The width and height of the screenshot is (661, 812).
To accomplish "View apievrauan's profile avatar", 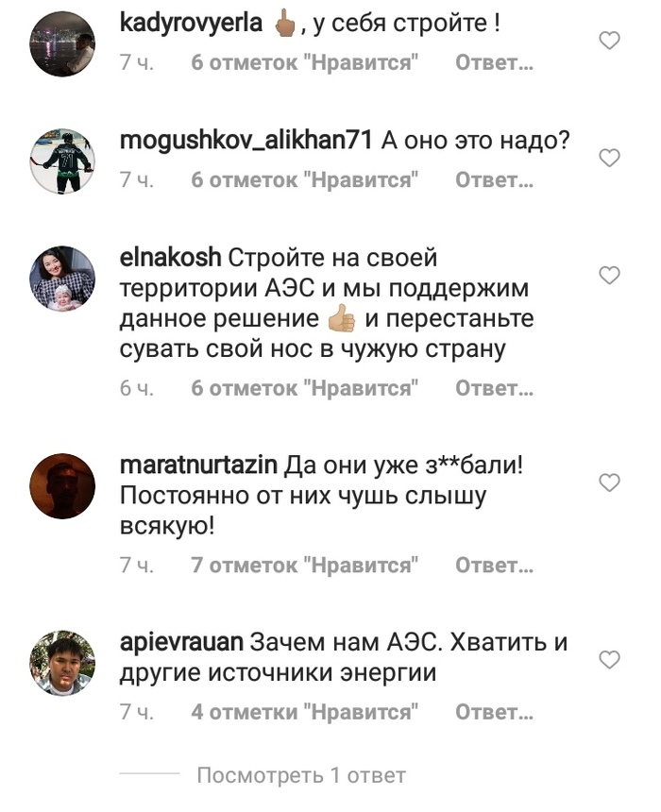I will [x=62, y=663].
